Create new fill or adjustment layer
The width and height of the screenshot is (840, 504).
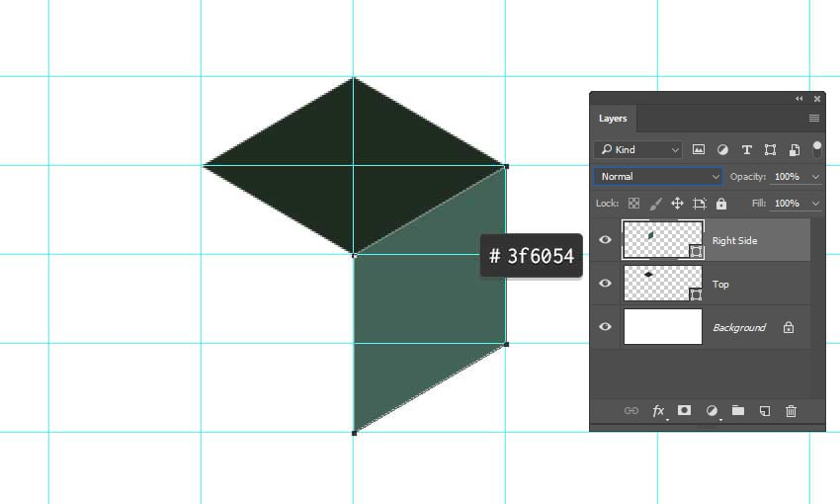coord(712,411)
